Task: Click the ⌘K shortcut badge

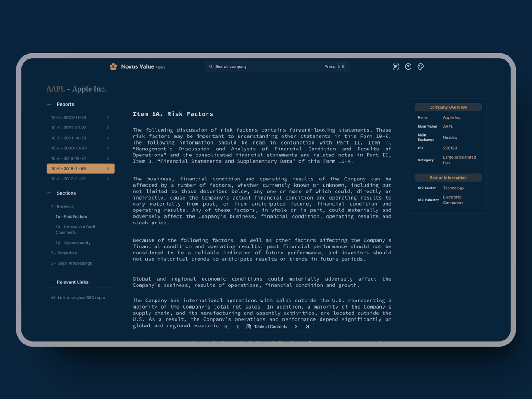Action: (x=340, y=66)
